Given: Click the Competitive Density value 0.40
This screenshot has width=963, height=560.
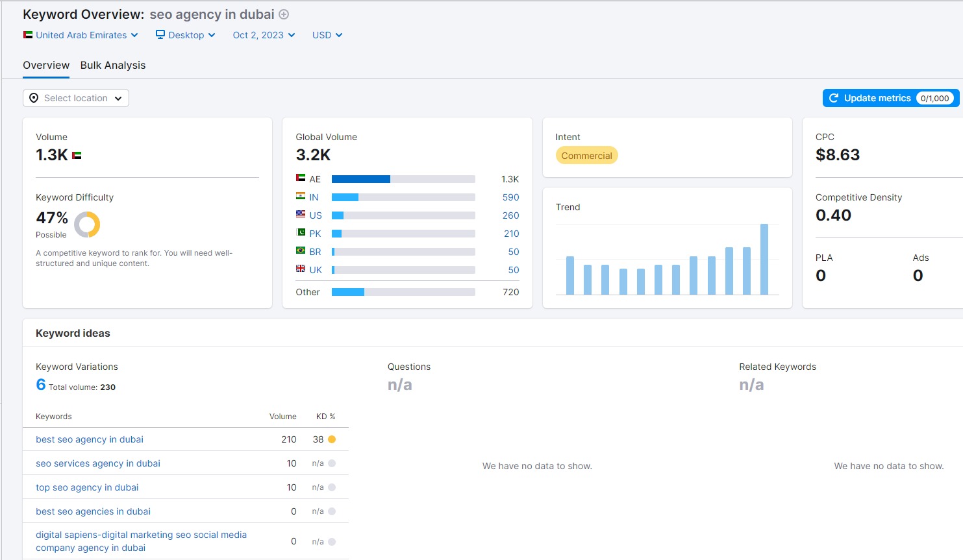Looking at the screenshot, I should [x=833, y=215].
